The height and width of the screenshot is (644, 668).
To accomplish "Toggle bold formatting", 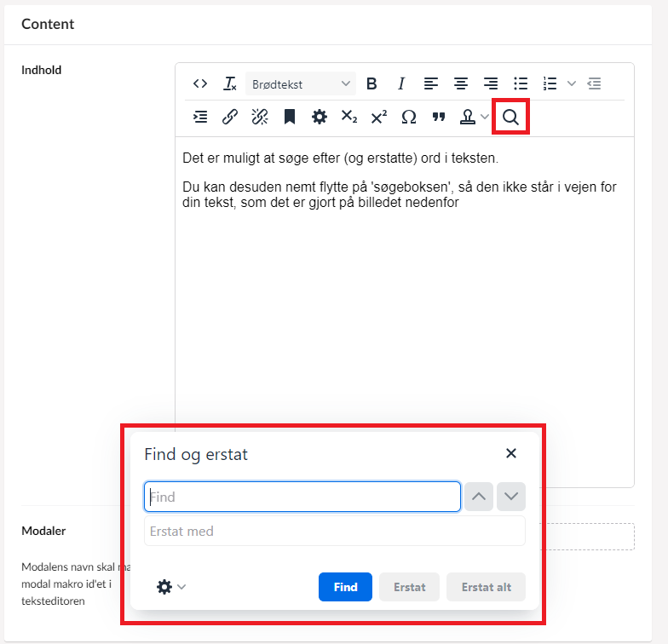I will coord(371,83).
